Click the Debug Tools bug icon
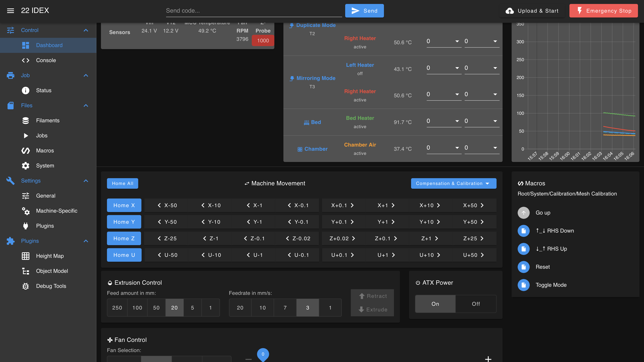 coord(25,286)
